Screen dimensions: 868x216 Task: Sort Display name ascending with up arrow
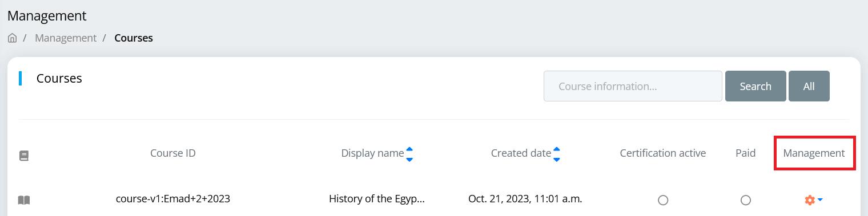409,149
